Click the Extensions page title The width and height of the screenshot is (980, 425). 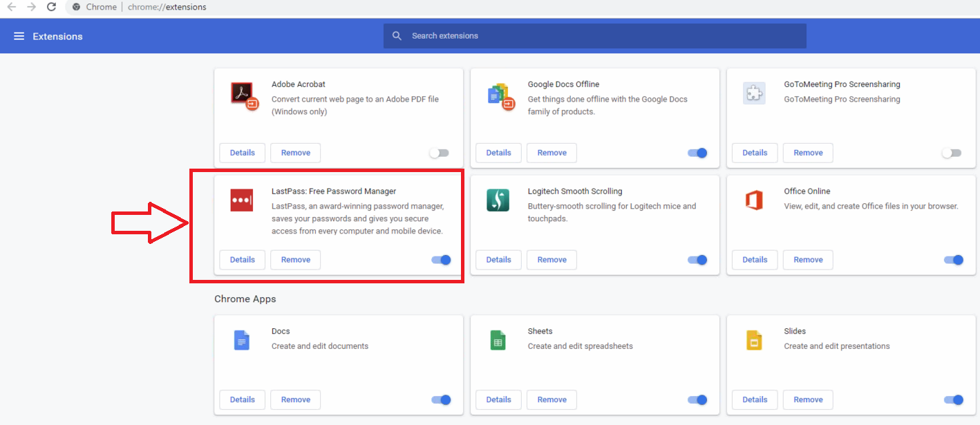pyautogui.click(x=57, y=36)
